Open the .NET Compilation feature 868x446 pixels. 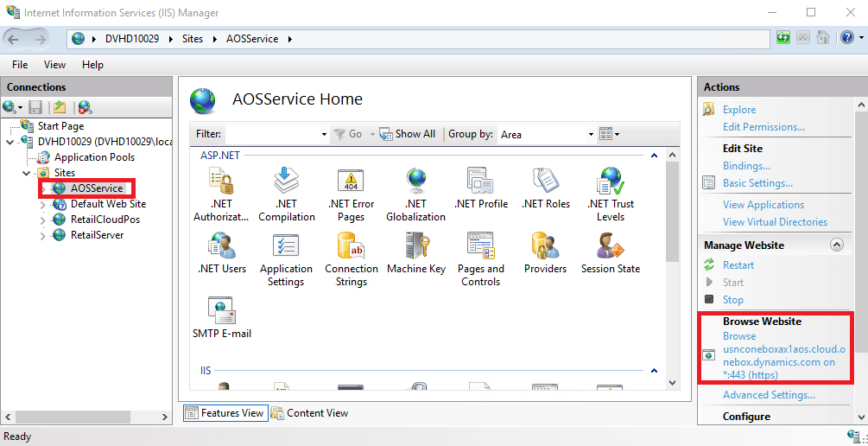point(286,194)
